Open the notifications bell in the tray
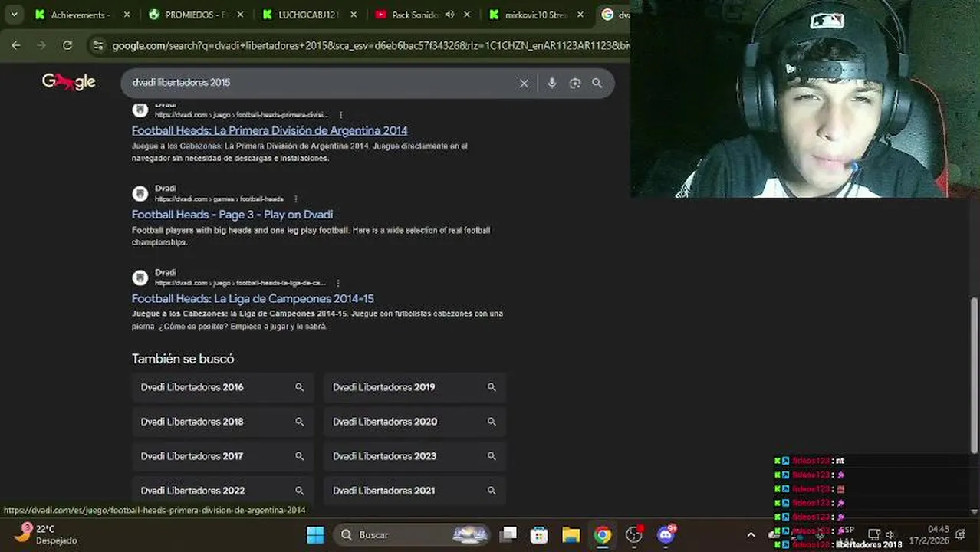The image size is (980, 552). [961, 535]
